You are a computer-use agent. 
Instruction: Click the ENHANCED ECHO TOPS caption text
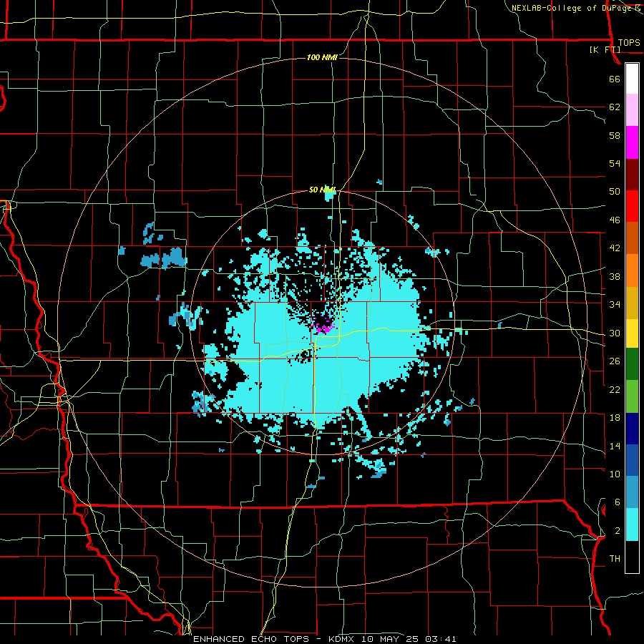(x=251, y=639)
